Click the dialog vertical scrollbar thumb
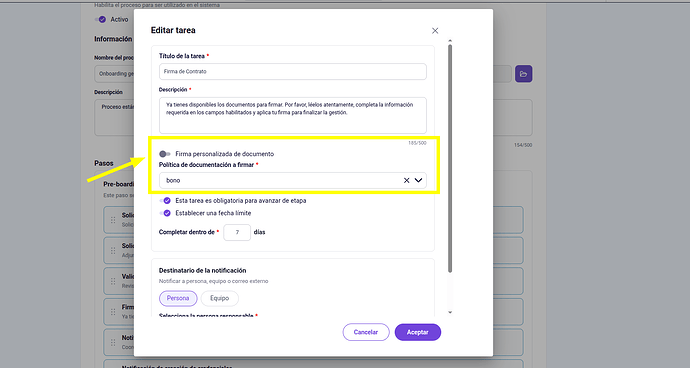Image resolution: width=690 pixels, height=368 pixels. coord(450,158)
